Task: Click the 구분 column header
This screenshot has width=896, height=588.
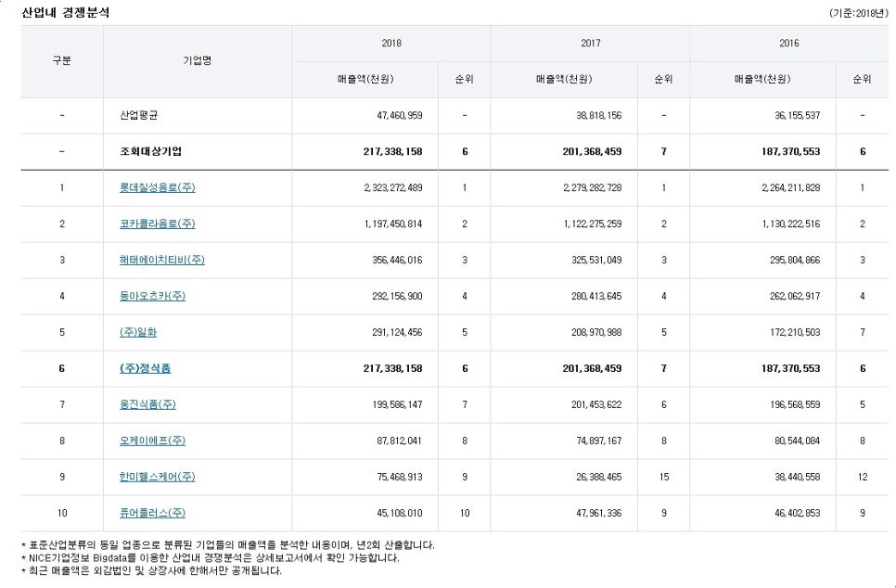Action: (x=62, y=60)
